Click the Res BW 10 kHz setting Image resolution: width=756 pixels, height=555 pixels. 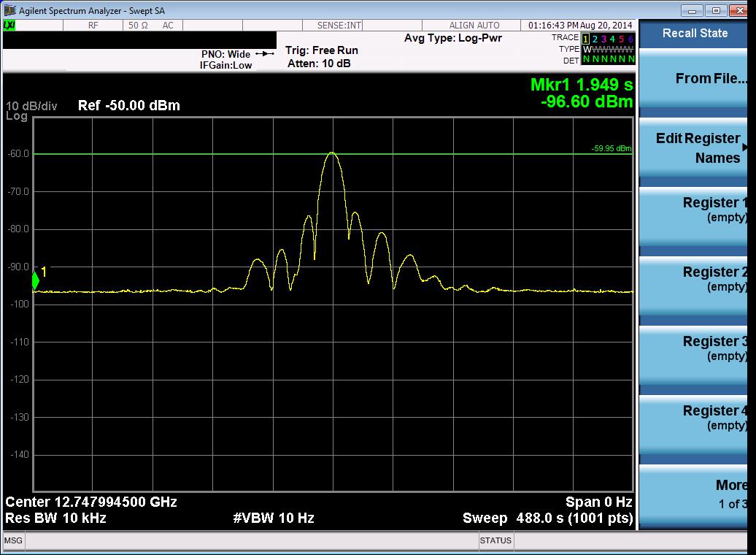[x=55, y=518]
